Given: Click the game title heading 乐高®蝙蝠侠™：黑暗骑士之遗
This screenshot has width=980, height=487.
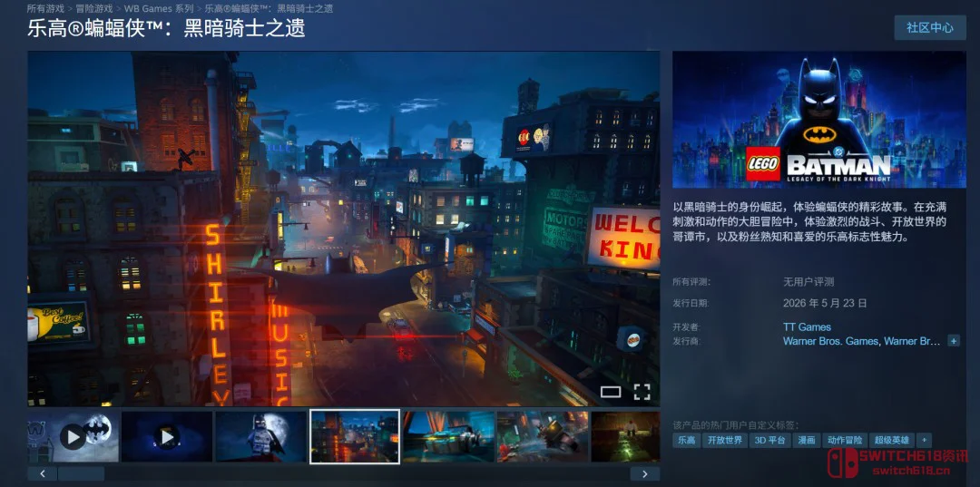Looking at the screenshot, I should click(x=166, y=28).
